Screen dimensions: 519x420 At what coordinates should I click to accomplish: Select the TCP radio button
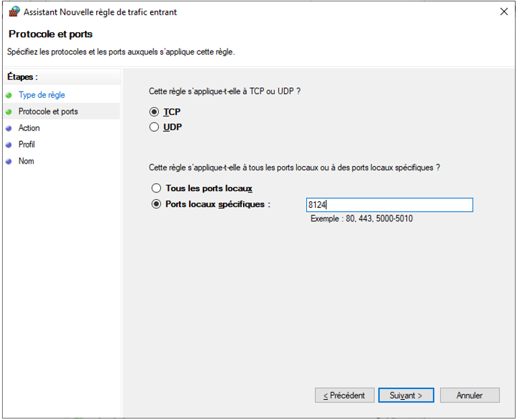pyautogui.click(x=155, y=112)
